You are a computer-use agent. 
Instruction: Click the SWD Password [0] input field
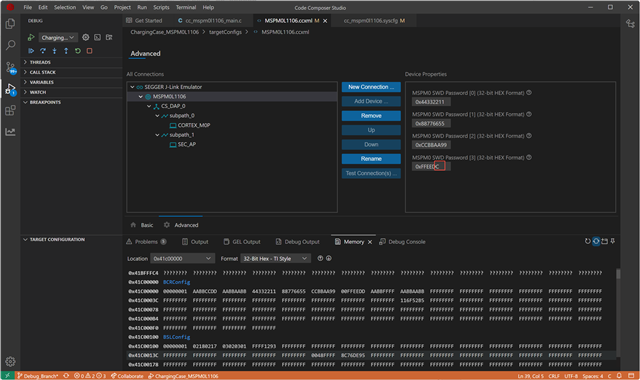431,102
